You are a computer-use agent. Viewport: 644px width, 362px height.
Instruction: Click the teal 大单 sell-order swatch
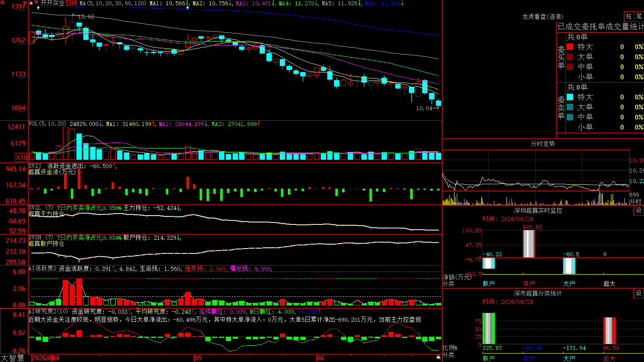coord(570,107)
